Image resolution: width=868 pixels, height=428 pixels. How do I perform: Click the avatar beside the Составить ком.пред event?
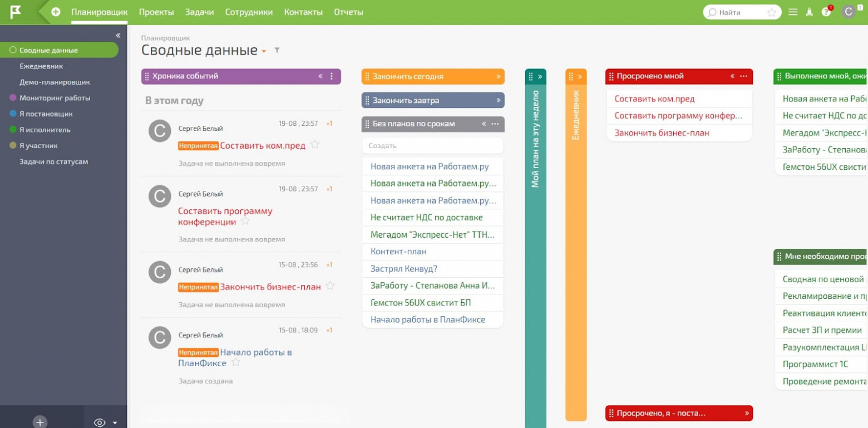coord(160,131)
